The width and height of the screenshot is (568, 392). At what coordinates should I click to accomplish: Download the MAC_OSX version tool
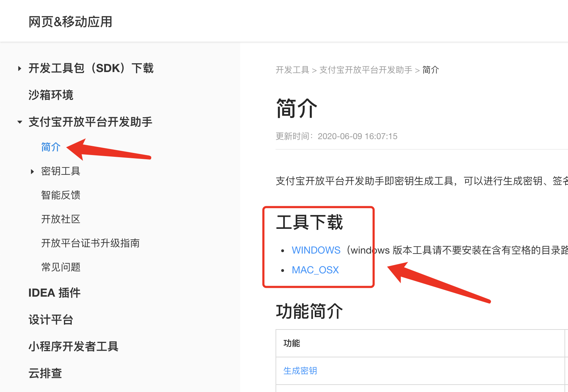(315, 270)
